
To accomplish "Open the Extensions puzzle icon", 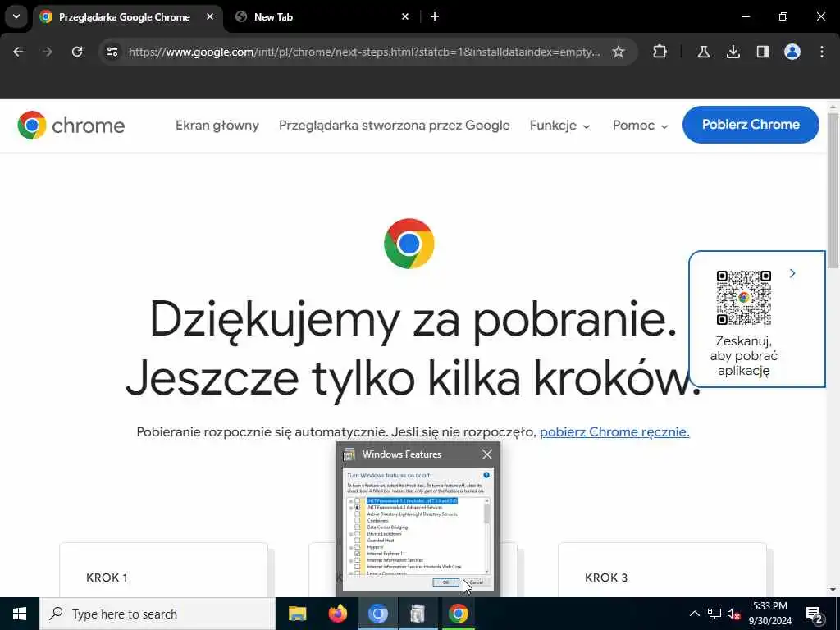I will coord(660,52).
